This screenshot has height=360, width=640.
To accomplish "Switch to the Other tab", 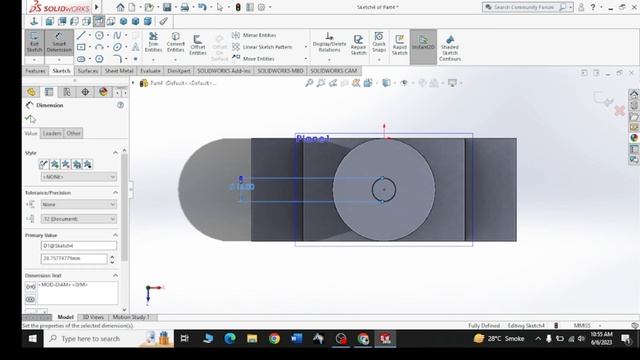I will (x=73, y=133).
